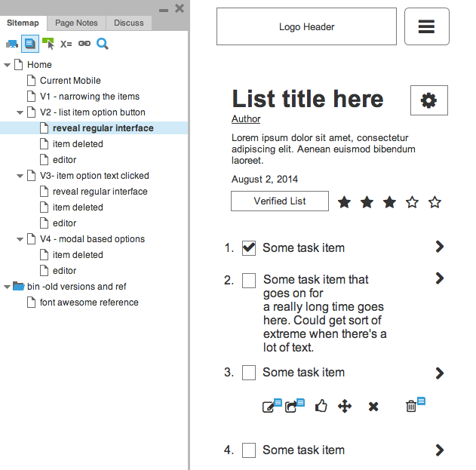This screenshot has height=470, width=476.
Task: Click the Author link
Action: point(246,119)
